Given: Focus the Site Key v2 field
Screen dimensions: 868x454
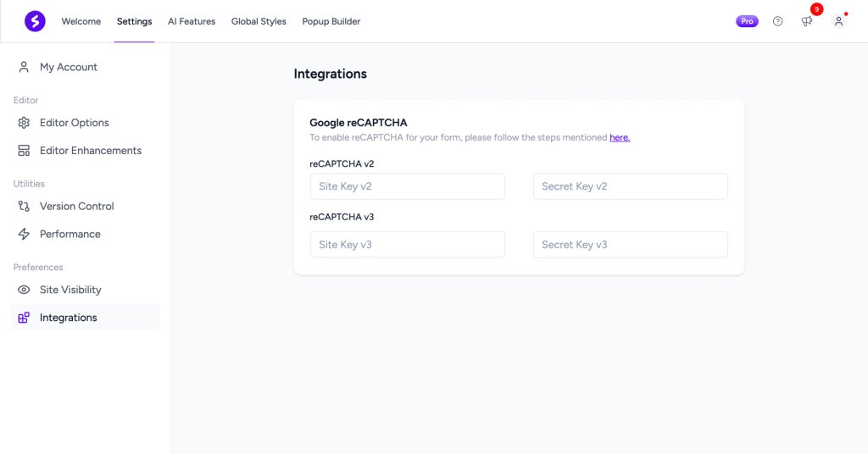Looking at the screenshot, I should coord(408,186).
